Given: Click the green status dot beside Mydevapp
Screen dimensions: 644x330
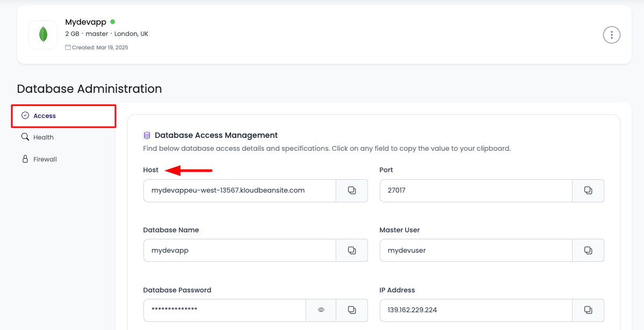Looking at the screenshot, I should [x=112, y=22].
